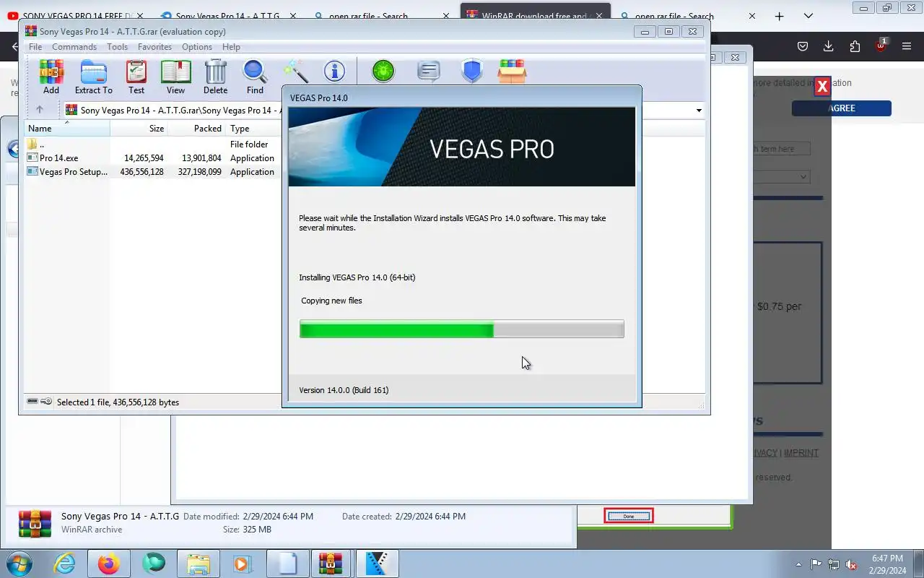Click the Type column header

[253, 129]
